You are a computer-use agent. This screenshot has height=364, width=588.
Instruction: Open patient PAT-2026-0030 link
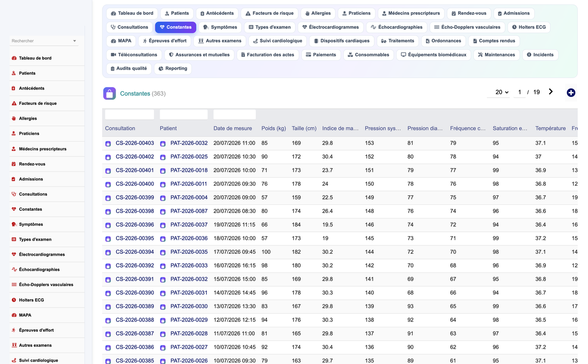pyautogui.click(x=189, y=306)
